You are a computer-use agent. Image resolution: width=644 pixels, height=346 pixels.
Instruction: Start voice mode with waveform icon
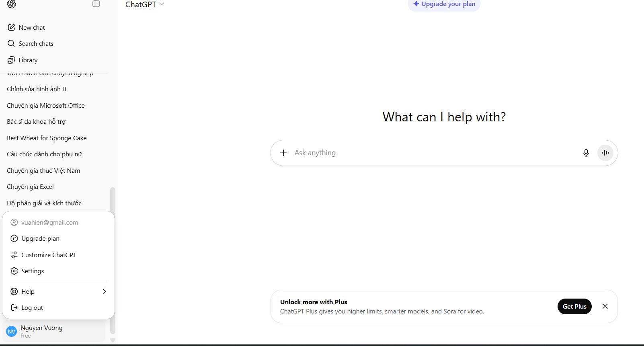(x=605, y=153)
